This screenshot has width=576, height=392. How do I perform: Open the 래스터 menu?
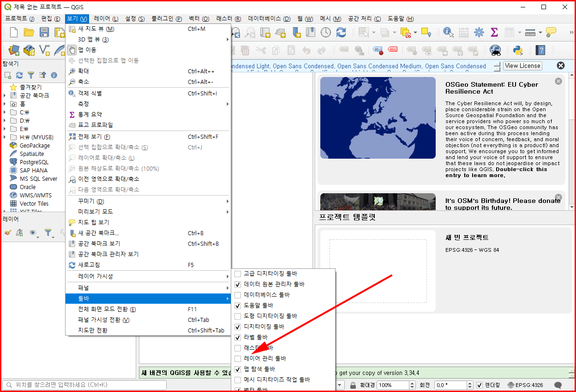tap(228, 18)
